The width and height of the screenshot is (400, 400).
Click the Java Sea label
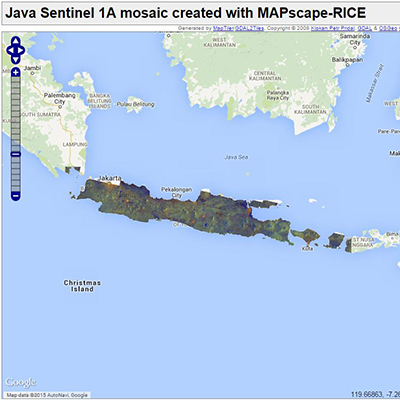point(236,157)
